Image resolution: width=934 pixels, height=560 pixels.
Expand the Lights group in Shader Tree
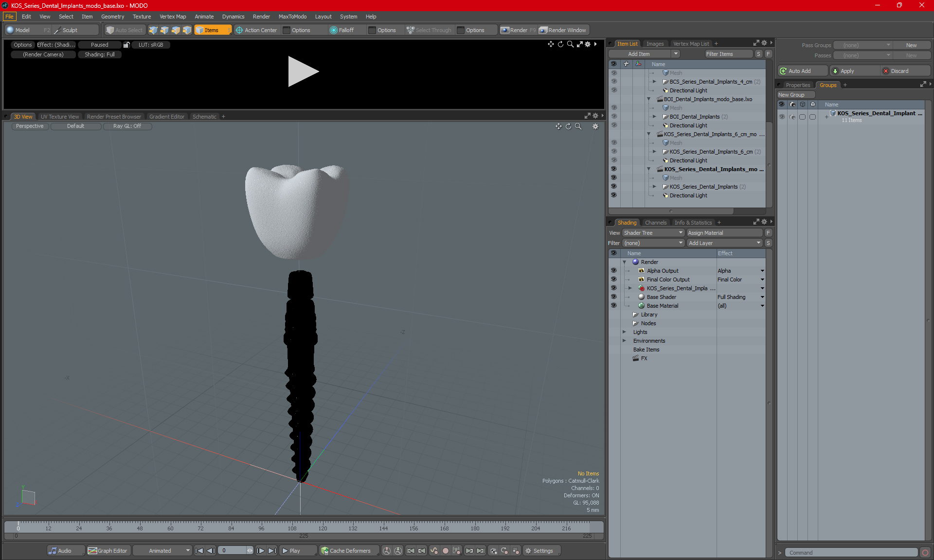(x=624, y=332)
